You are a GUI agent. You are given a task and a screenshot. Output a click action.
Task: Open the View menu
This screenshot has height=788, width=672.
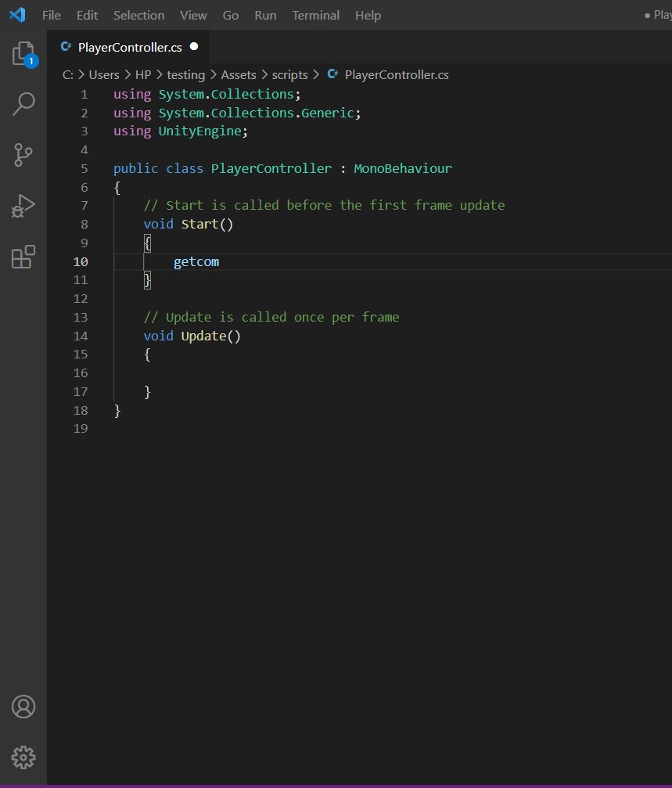click(193, 16)
